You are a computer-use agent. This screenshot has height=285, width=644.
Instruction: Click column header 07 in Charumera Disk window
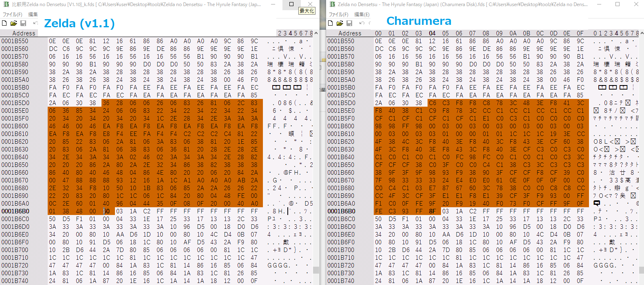point(472,33)
